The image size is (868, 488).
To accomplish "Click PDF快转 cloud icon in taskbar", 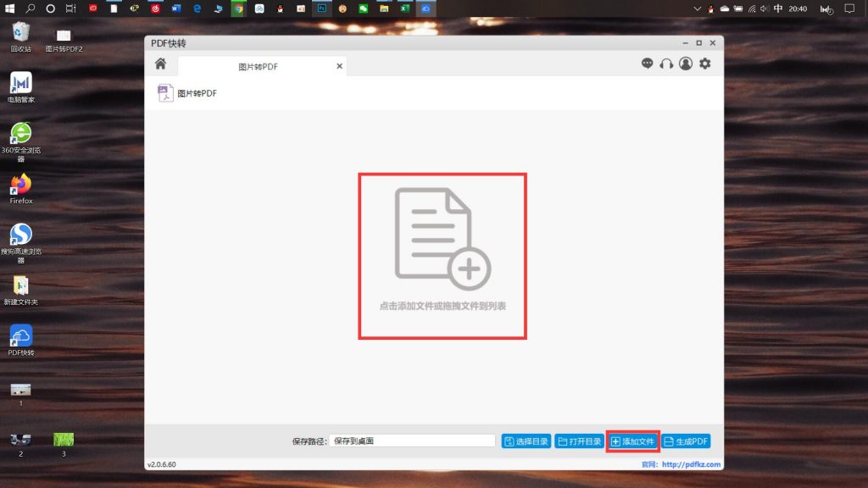I will (x=426, y=8).
